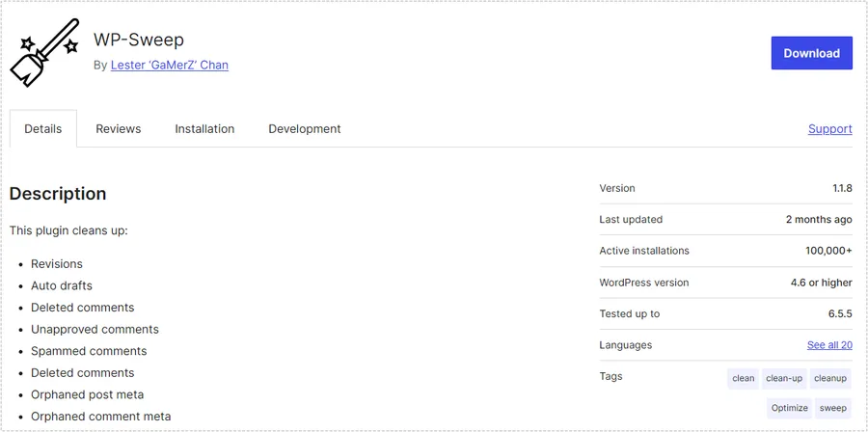Image resolution: width=868 pixels, height=432 pixels.
Task: Open the 'Optimize' tag
Action: click(x=789, y=408)
